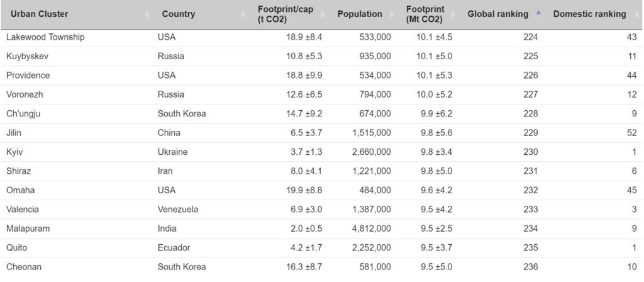Click Ecuador in the Quito row

pos(174,248)
